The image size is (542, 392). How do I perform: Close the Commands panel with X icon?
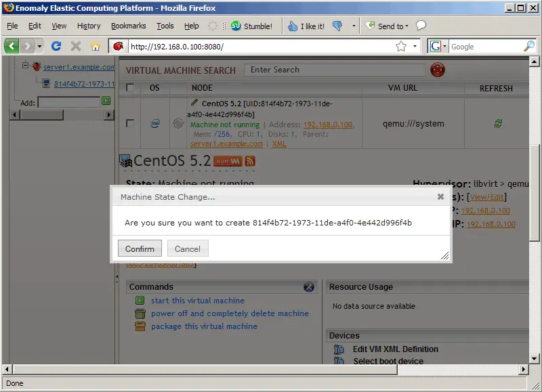309,286
